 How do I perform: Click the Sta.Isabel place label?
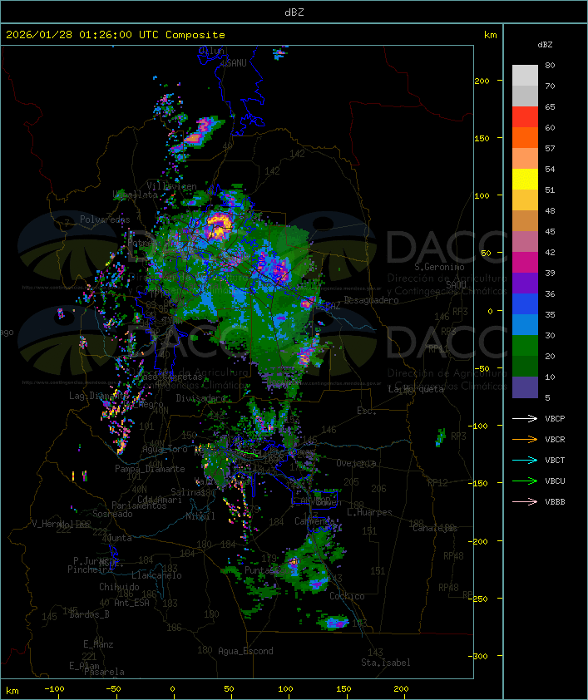coord(386,663)
